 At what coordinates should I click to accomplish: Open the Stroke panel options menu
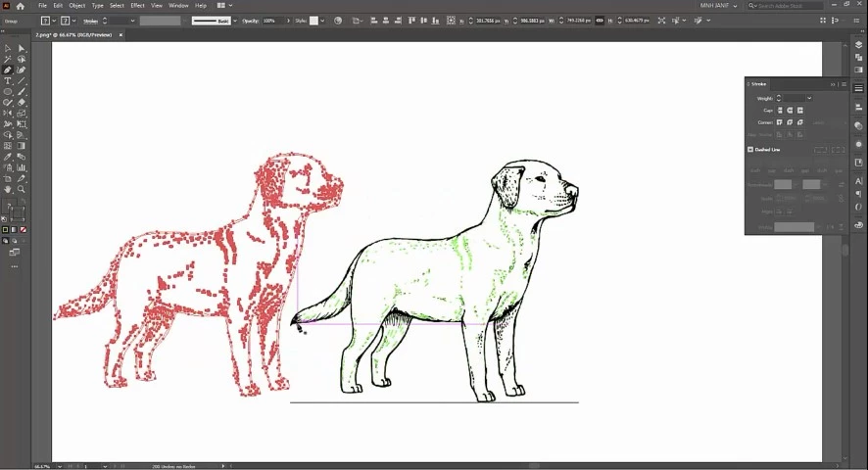coord(844,84)
